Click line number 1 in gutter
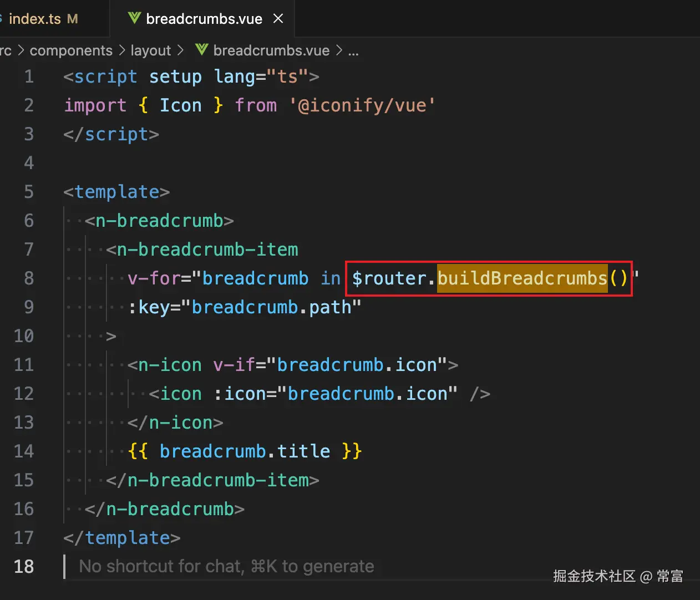 [29, 77]
